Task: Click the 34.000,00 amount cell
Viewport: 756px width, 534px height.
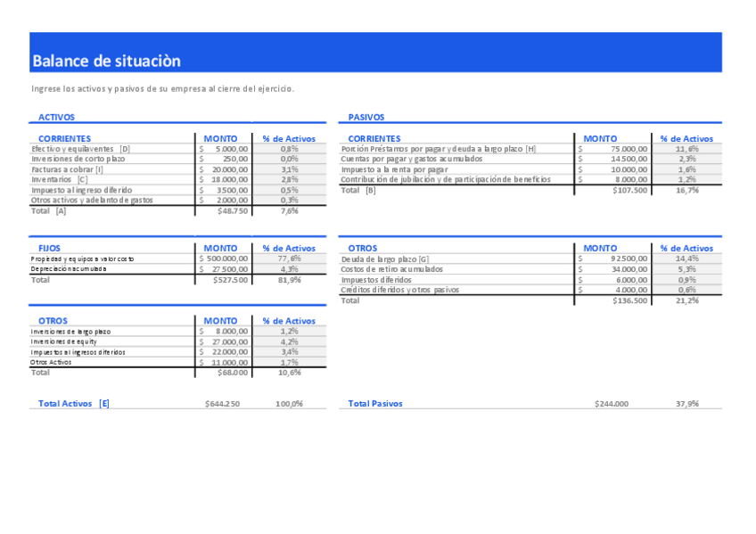Action: 629,269
